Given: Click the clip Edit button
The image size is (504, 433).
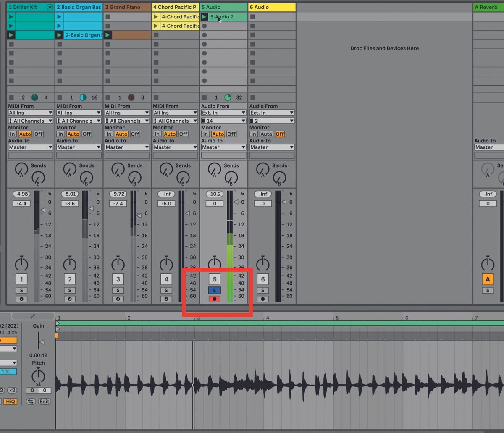Looking at the screenshot, I should click(45, 402).
